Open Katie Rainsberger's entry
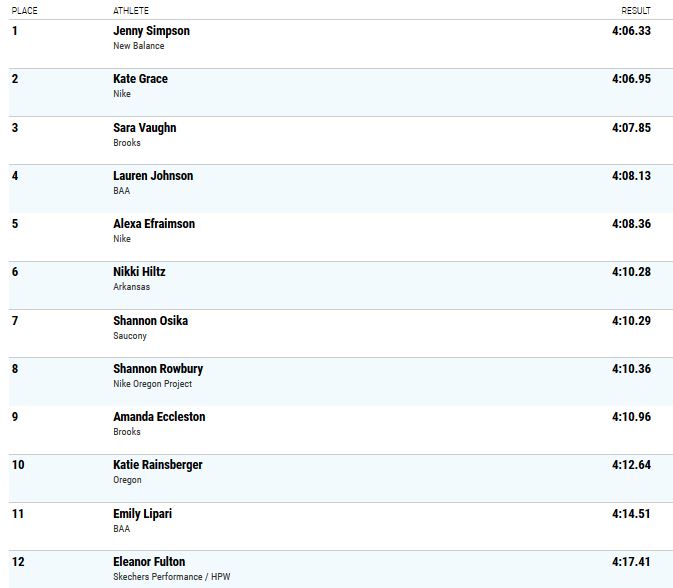The image size is (673, 588). 158,465
